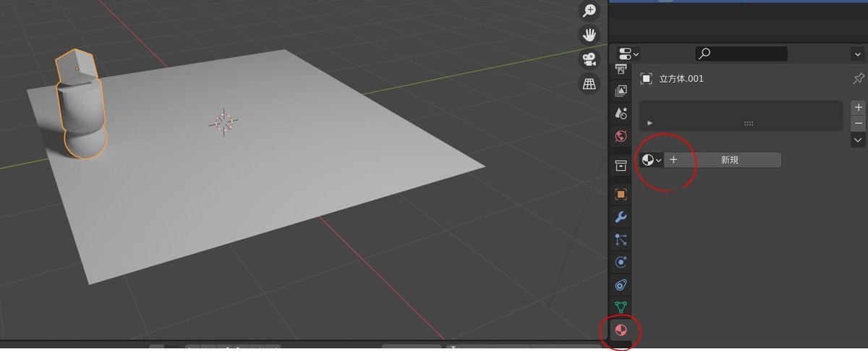Switch to the World properties tab
The width and height of the screenshot is (868, 351).
pyautogui.click(x=621, y=136)
